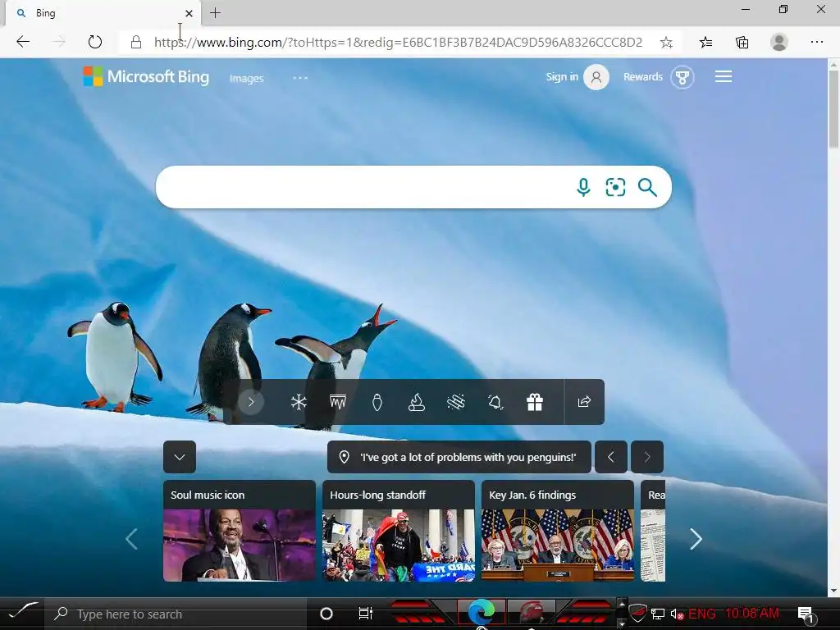Viewport: 840px width, 630px height.
Task: Open the Windows Start button
Action: (x=21, y=614)
